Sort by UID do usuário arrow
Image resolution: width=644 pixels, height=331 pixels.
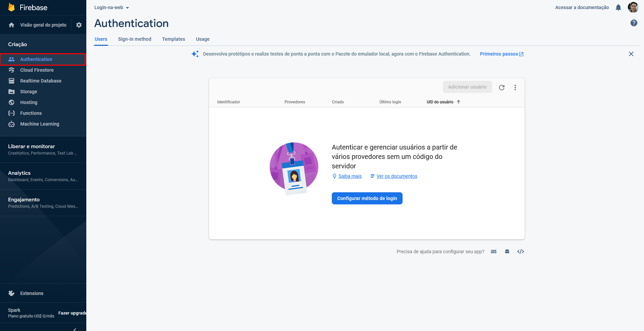[x=459, y=102]
